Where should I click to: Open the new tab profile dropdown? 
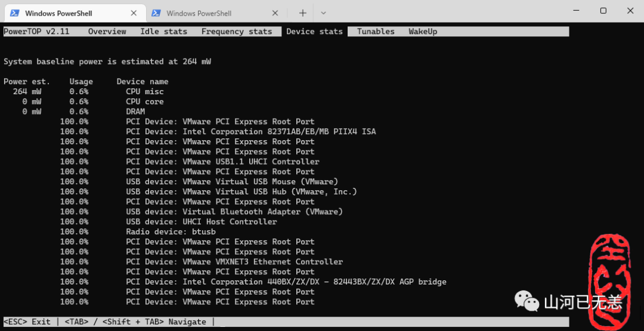pyautogui.click(x=323, y=13)
